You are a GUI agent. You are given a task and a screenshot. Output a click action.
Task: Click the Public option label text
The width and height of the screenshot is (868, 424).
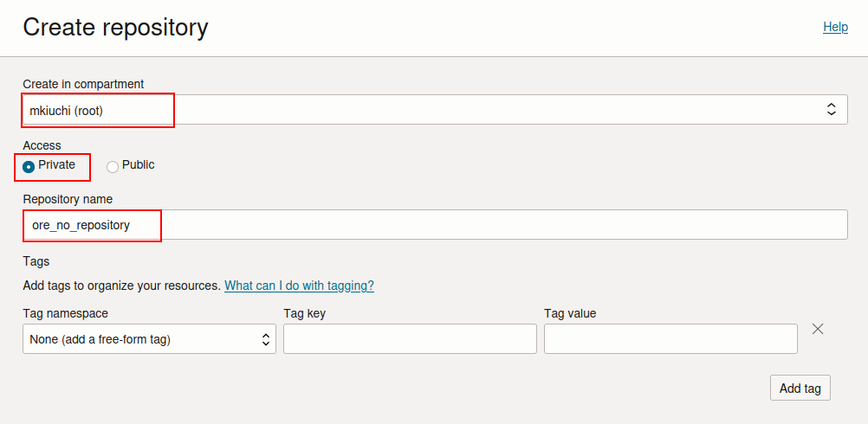[139, 164]
